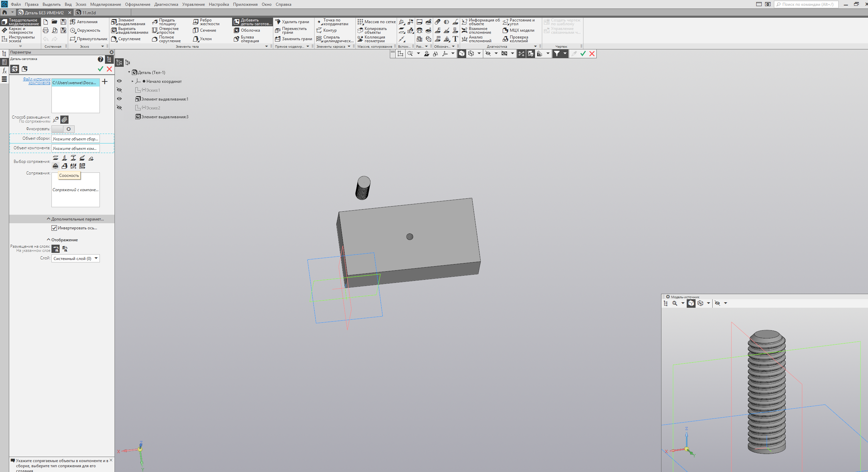
Task: Click МЦХ модели tool
Action: (x=519, y=30)
